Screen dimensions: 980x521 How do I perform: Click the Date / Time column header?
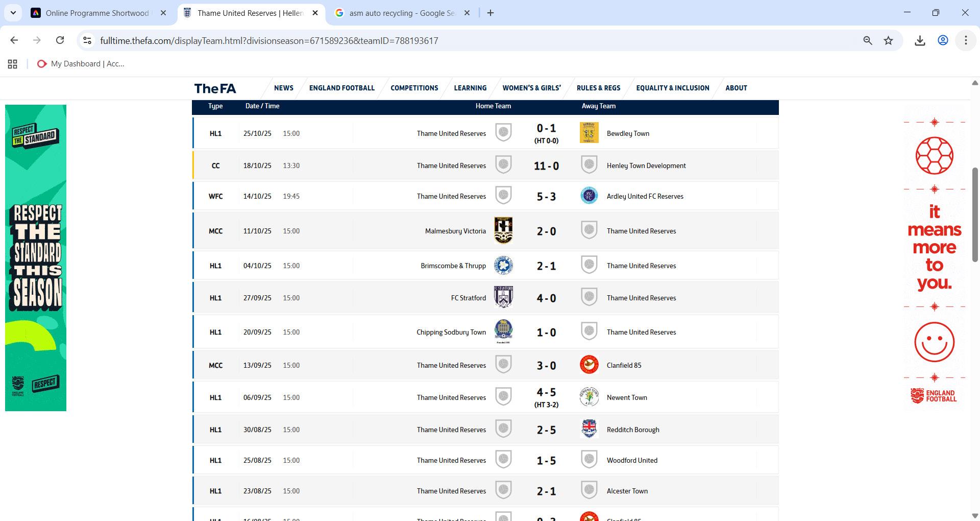tap(262, 106)
